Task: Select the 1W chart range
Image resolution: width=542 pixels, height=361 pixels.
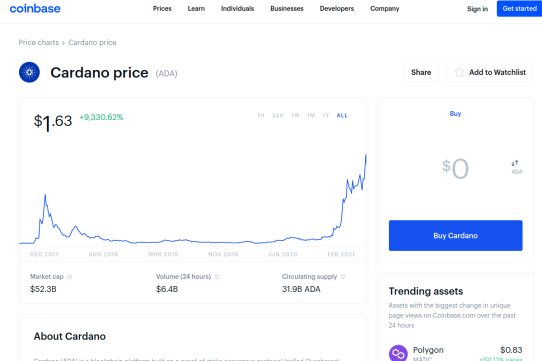Action: tap(295, 115)
